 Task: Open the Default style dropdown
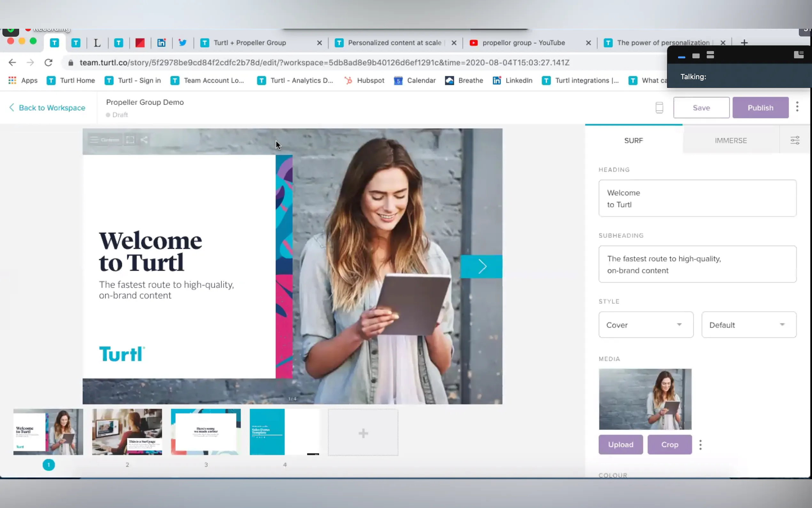pyautogui.click(x=749, y=325)
